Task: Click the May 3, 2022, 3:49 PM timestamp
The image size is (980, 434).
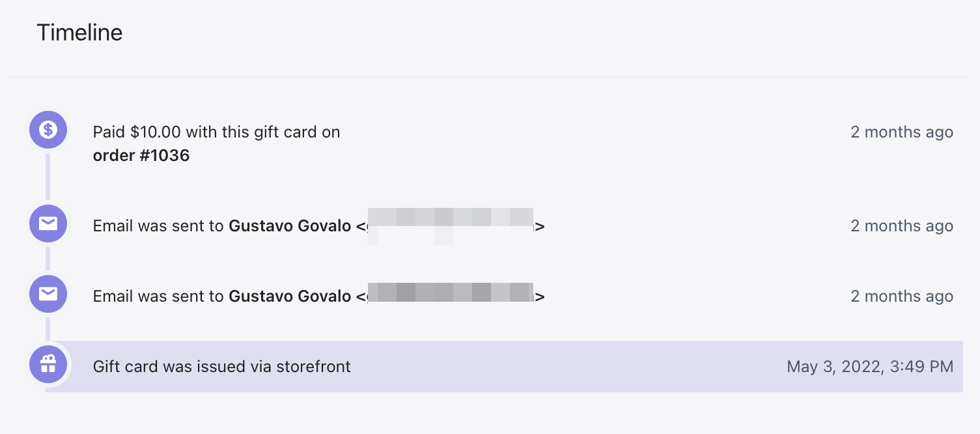Action: tap(869, 367)
